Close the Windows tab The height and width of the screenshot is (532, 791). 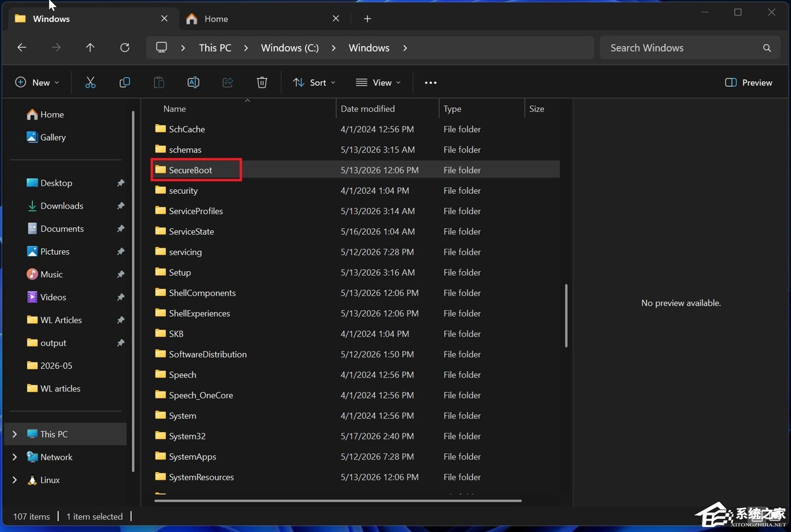164,19
